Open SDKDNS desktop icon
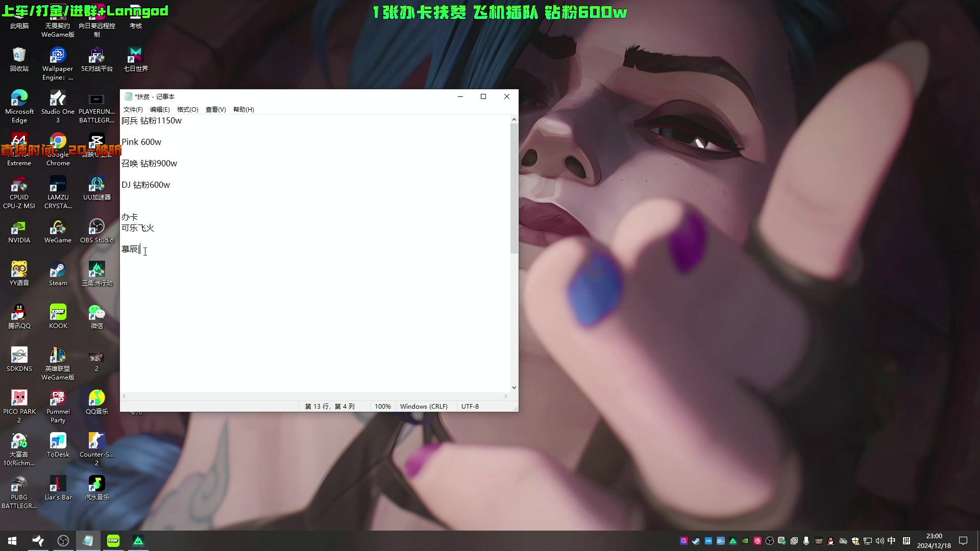The width and height of the screenshot is (980, 551). click(19, 359)
